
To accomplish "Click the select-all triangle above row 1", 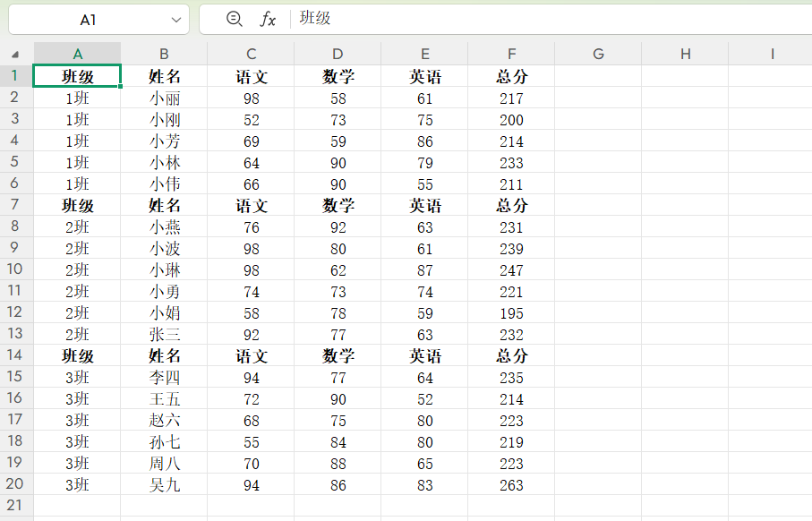I will [x=13, y=53].
